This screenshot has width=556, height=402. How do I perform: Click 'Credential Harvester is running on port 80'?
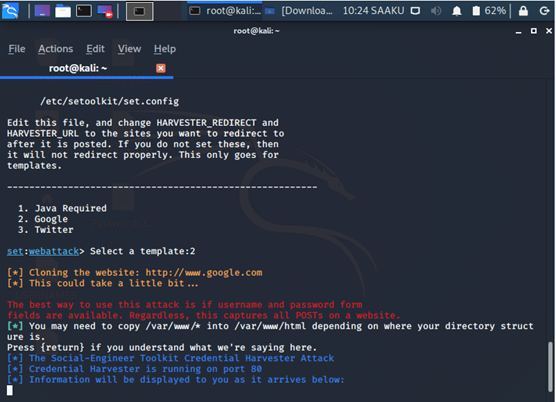tap(134, 369)
